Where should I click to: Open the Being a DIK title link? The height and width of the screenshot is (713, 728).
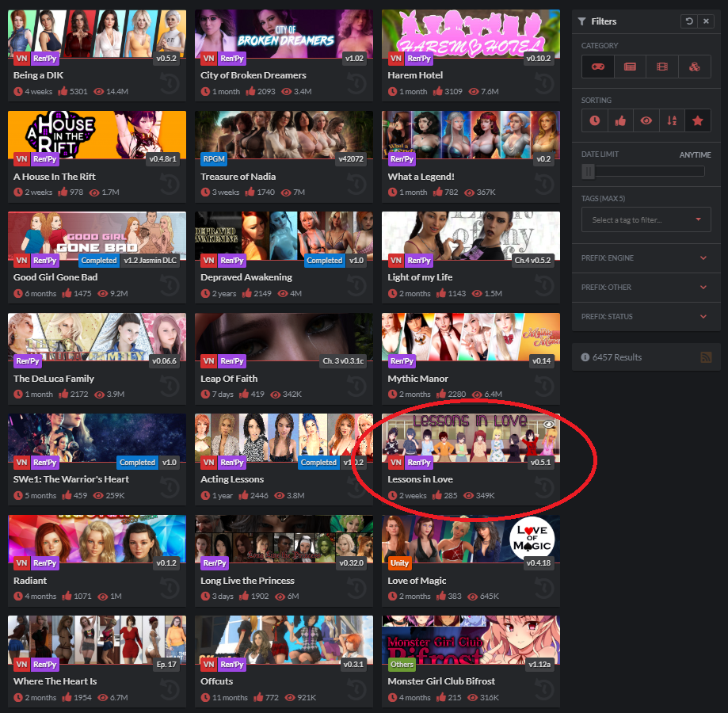39,75
